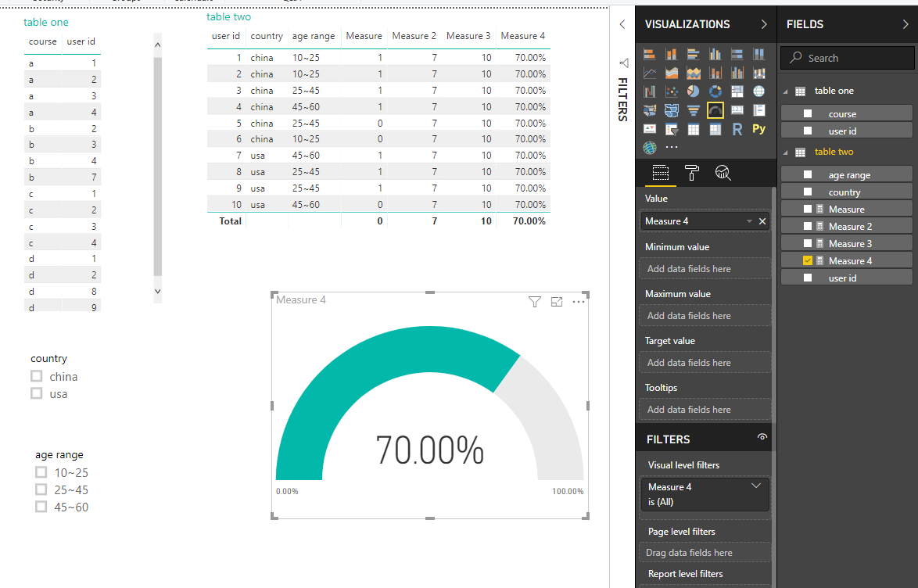Open the Measure 4 value dropdown arrow
The image size is (918, 588).
pyautogui.click(x=749, y=221)
